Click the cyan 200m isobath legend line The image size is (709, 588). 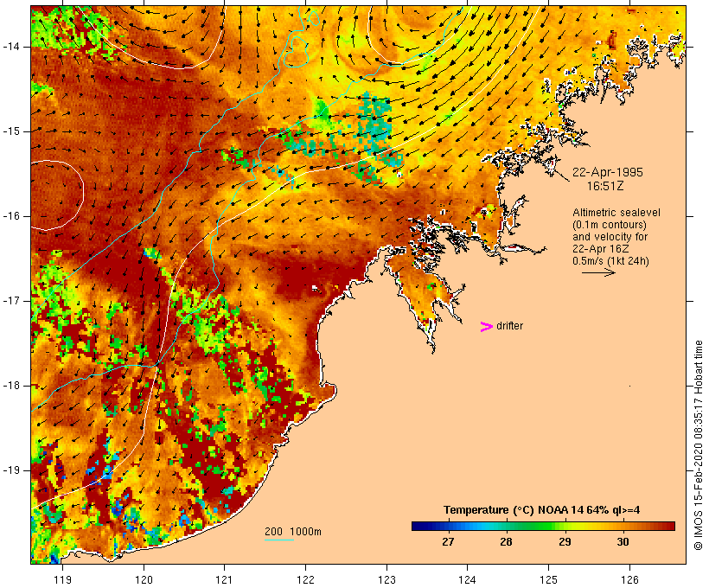[x=279, y=540]
